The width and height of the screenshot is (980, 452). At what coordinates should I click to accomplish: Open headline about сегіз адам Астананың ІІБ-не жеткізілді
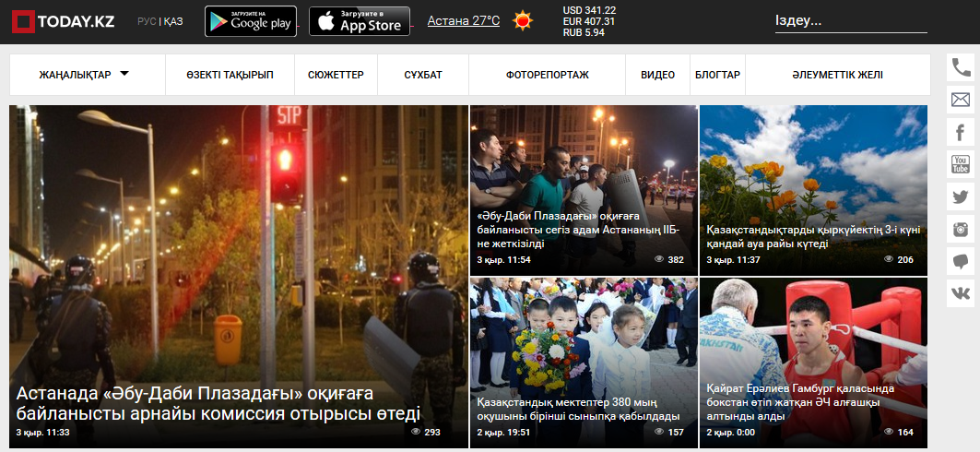[x=577, y=230]
